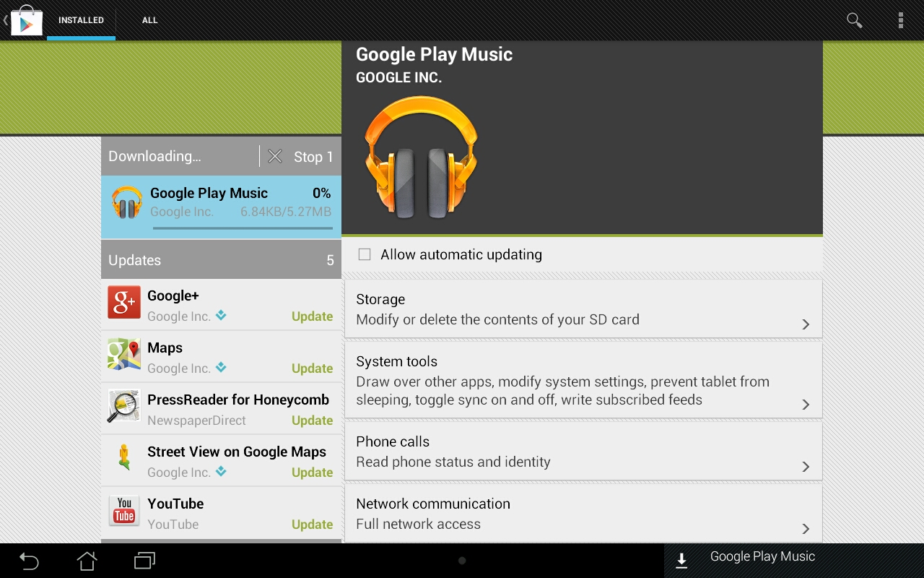Tap the Google Play Music headphones icon in the downloading row

pyautogui.click(x=127, y=203)
